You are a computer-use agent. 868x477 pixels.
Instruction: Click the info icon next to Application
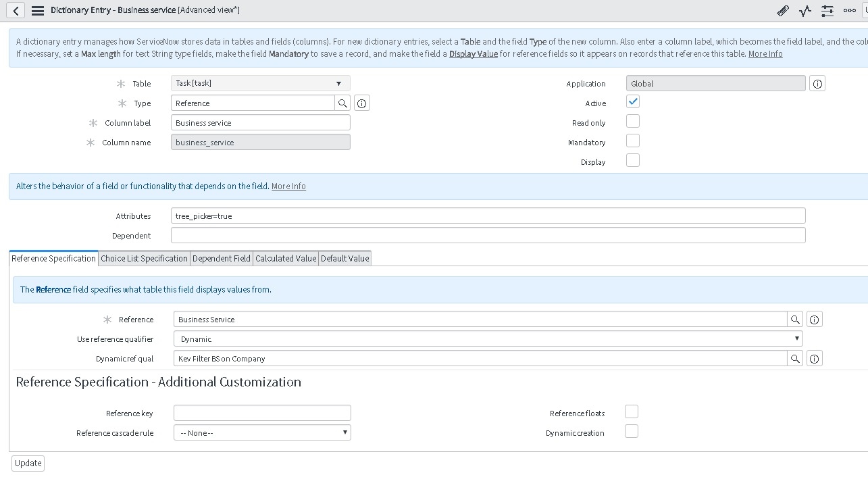[x=817, y=82]
